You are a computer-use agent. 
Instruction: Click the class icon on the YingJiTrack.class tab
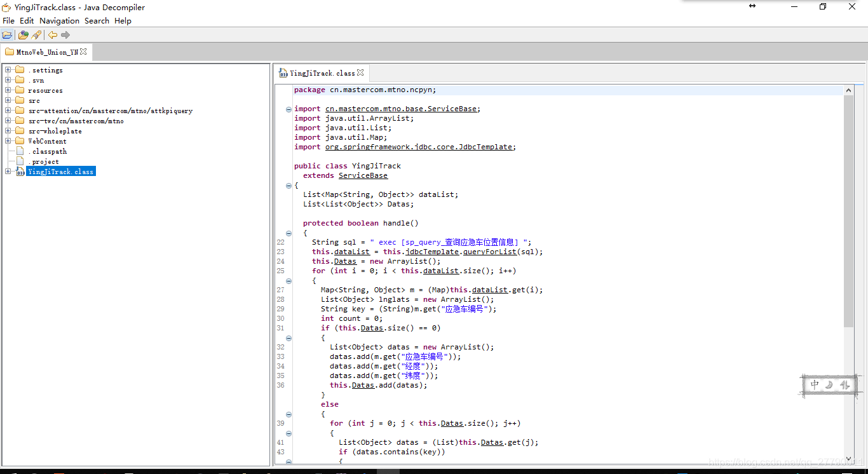click(x=283, y=73)
